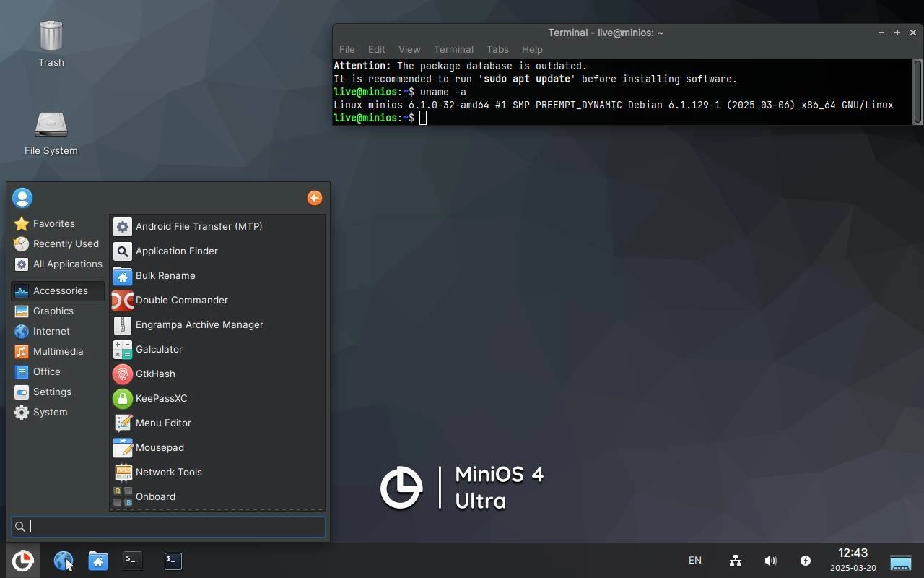Open Multimedia category
Screen dimensions: 924x578
click(x=58, y=351)
